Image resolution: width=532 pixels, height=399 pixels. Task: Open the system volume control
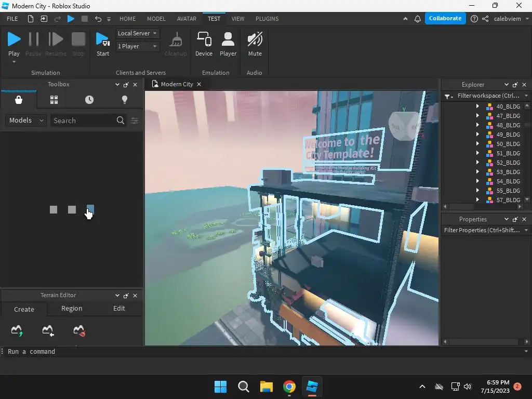[468, 387]
